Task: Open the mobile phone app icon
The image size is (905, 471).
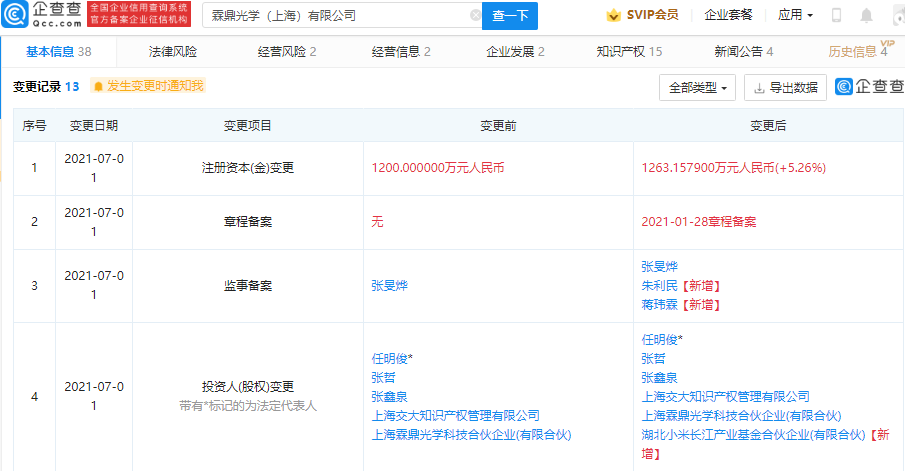Action: [x=836, y=16]
